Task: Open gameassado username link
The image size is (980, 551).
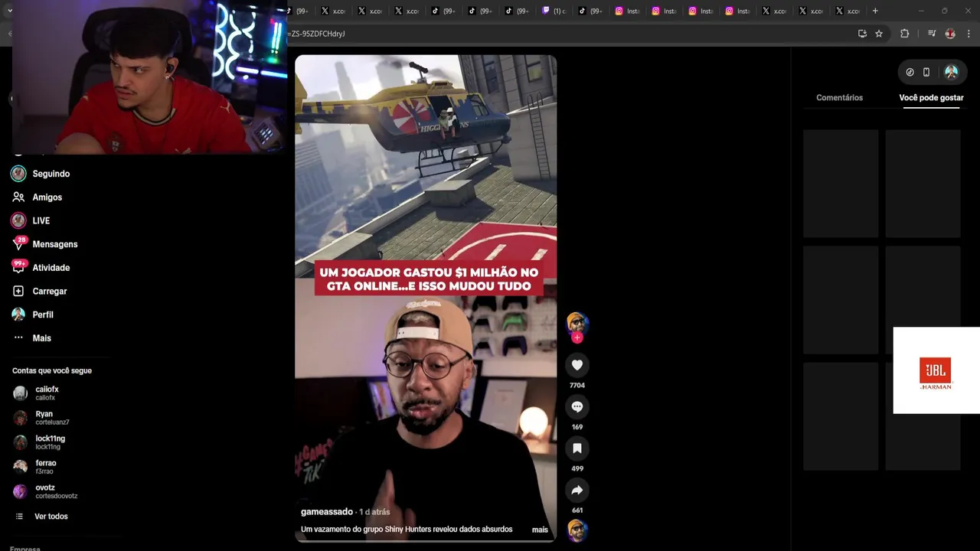Action: [327, 512]
